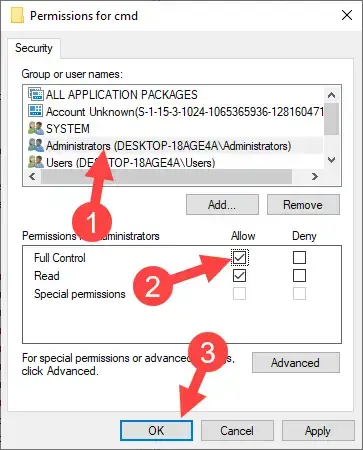
Task: Click the Remove button
Action: tap(303, 205)
